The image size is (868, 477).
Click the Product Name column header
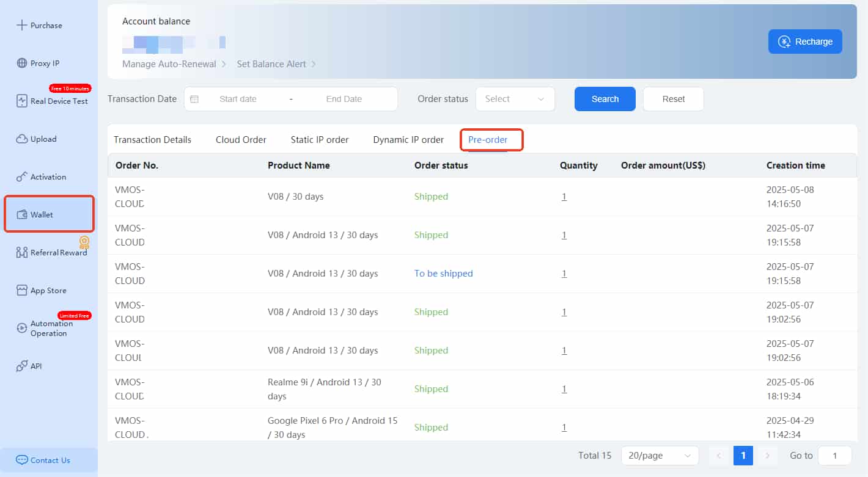299,166
